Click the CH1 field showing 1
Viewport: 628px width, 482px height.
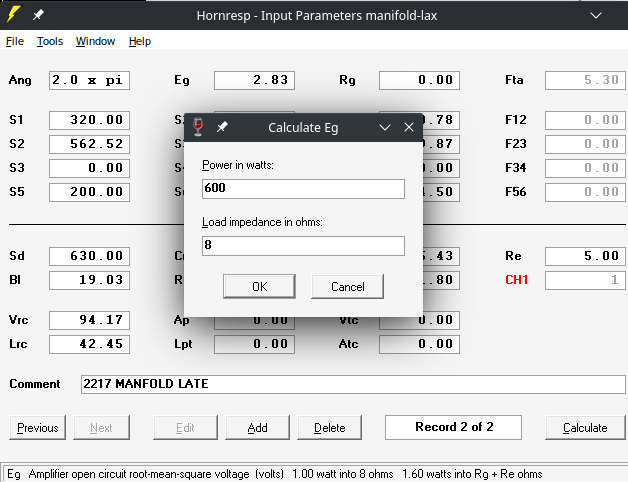pos(585,280)
